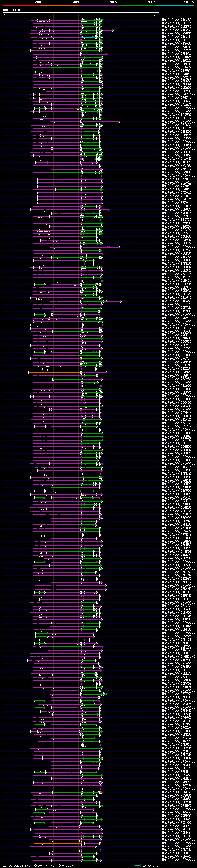Open hit UniRef100_Q3HTK5
The height and width of the screenshot is (868, 197).
point(177,23)
